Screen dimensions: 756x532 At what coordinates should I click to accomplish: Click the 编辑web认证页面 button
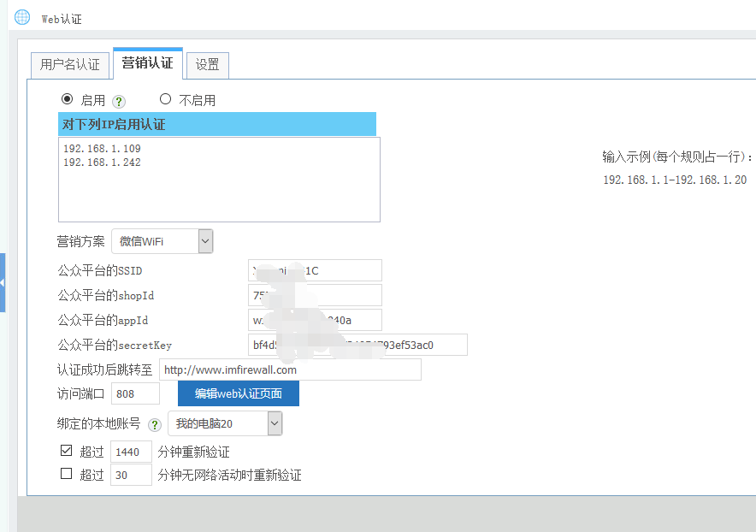click(x=239, y=393)
